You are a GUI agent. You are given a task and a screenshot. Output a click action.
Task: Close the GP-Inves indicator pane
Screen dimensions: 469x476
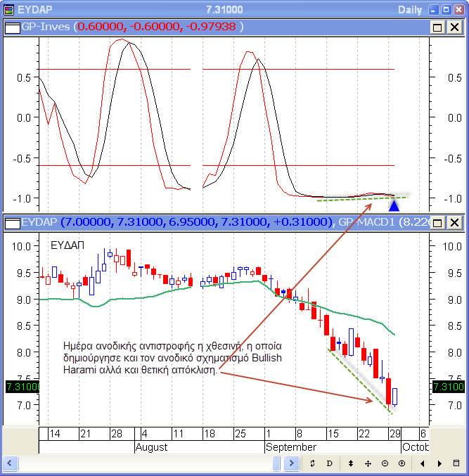click(454, 27)
